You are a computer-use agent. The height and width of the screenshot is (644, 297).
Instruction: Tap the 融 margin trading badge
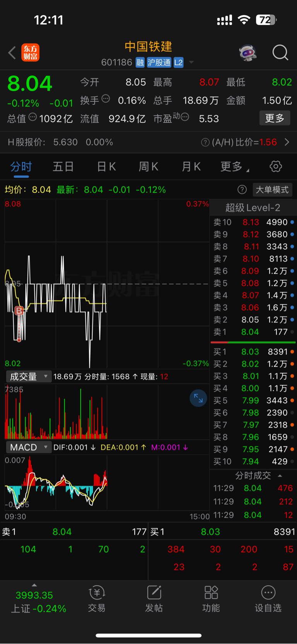click(x=140, y=62)
